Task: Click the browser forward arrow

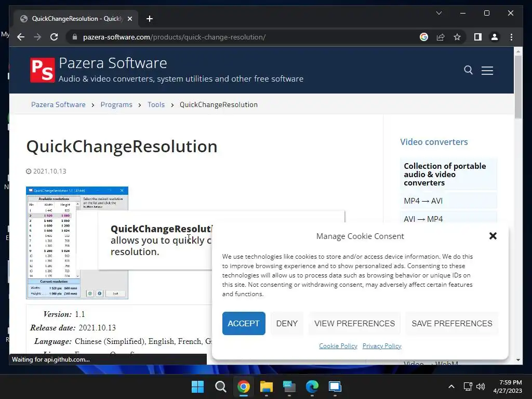Action: [x=37, y=37]
